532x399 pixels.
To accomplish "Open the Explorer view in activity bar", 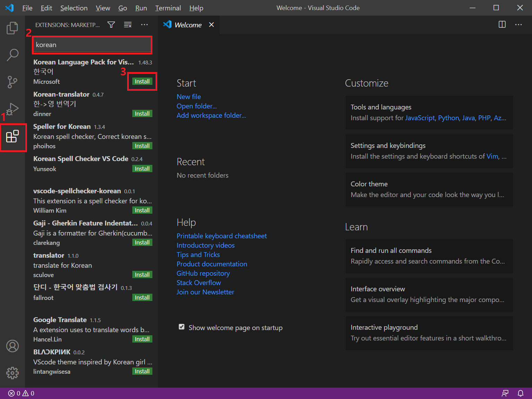I will 12,28.
